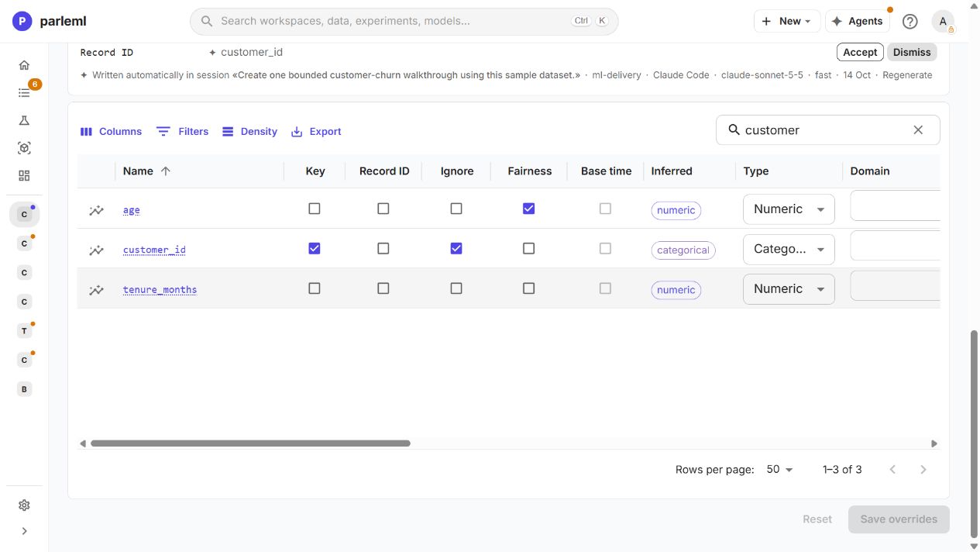The width and height of the screenshot is (980, 552).
Task: Select the B workspace in sidebar
Action: (24, 389)
